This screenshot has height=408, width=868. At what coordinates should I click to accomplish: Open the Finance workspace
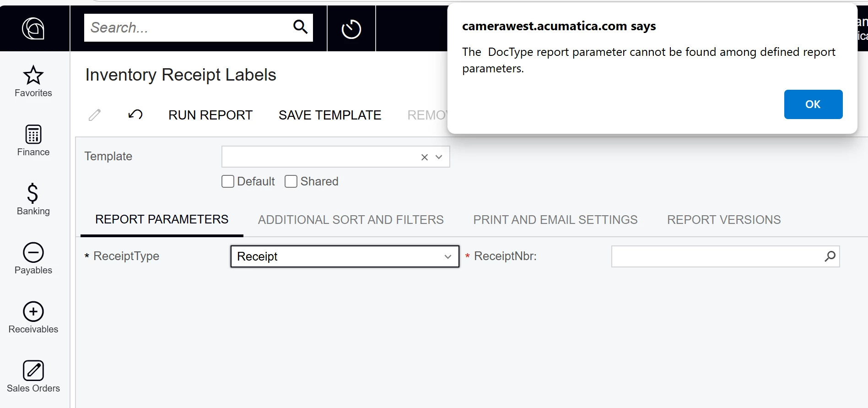tap(33, 141)
